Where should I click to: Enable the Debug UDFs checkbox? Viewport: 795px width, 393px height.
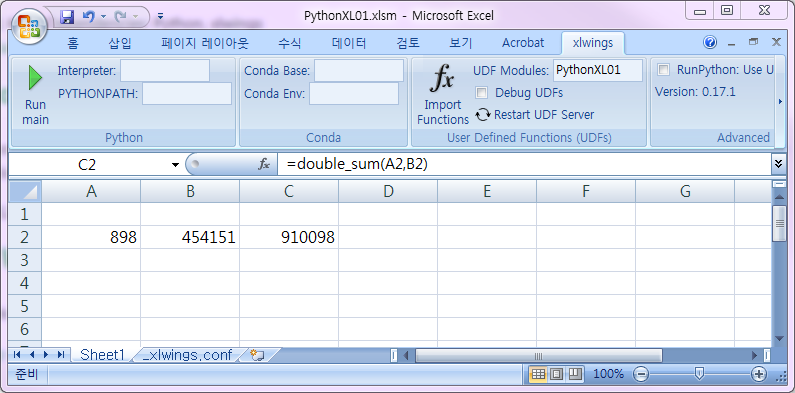coord(481,93)
